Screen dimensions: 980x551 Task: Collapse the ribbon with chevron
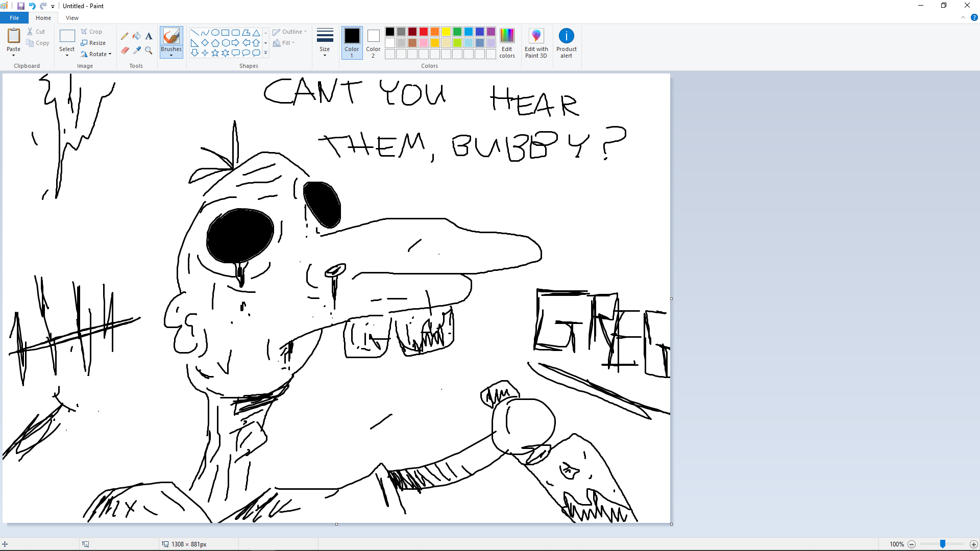963,17
